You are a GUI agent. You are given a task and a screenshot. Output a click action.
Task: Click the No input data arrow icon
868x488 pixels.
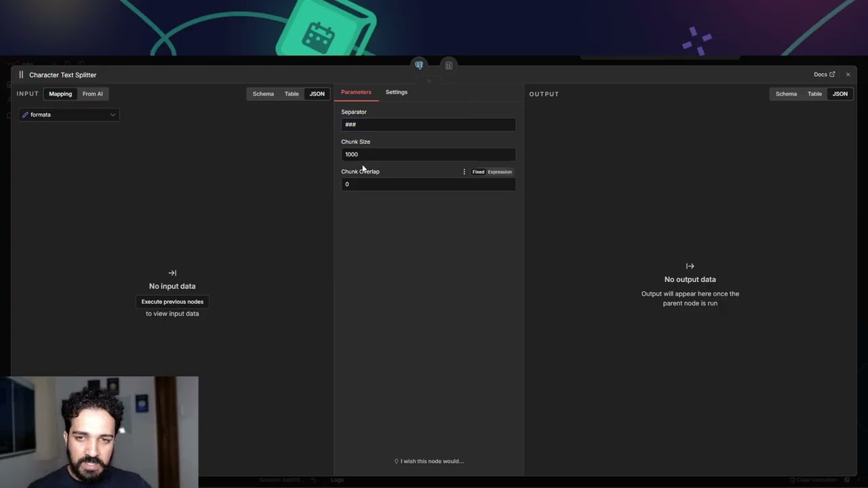tap(172, 273)
